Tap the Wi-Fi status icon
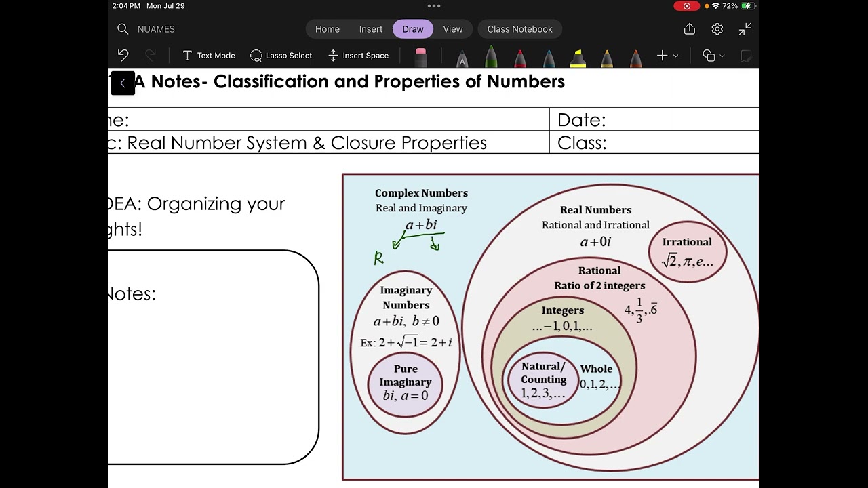Viewport: 868px width, 488px height. [x=715, y=6]
